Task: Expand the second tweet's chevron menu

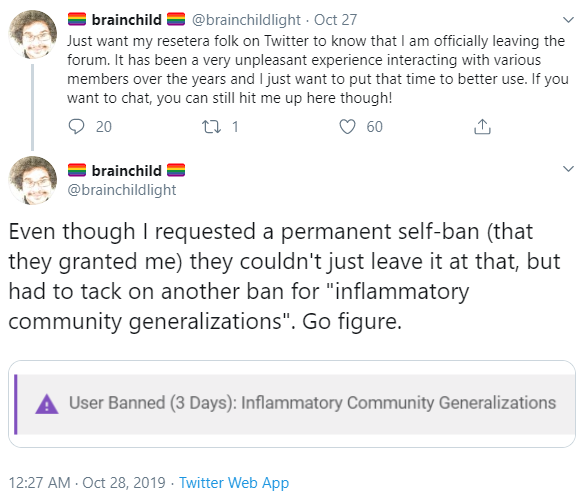Action: pyautogui.click(x=568, y=169)
